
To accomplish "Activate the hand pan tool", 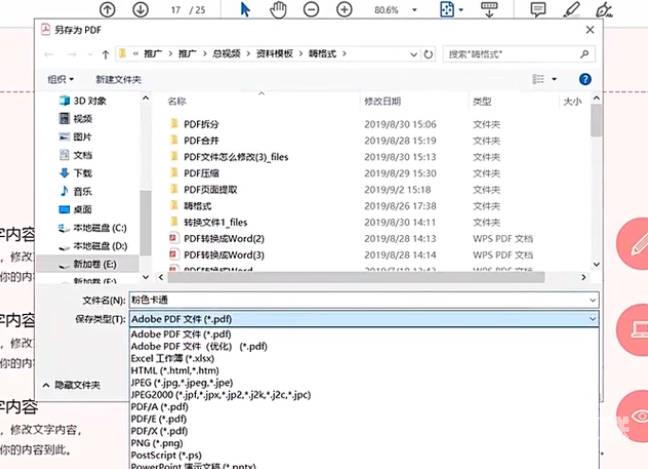I will click(x=278, y=9).
